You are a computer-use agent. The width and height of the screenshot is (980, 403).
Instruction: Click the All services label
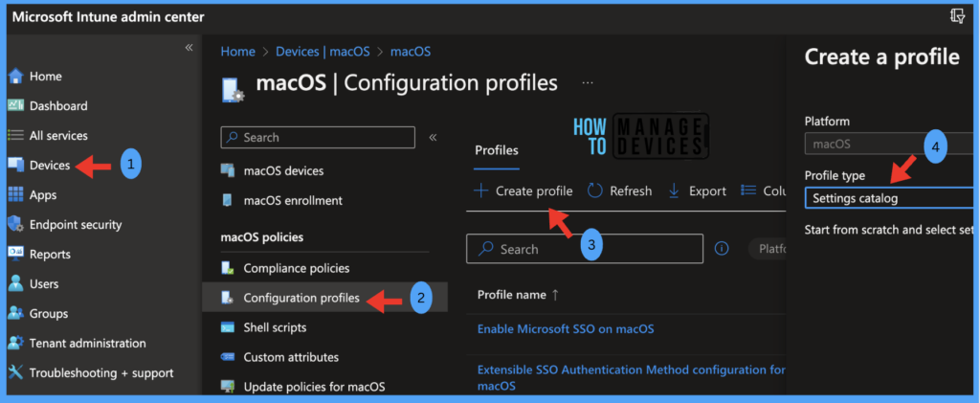[58, 135]
